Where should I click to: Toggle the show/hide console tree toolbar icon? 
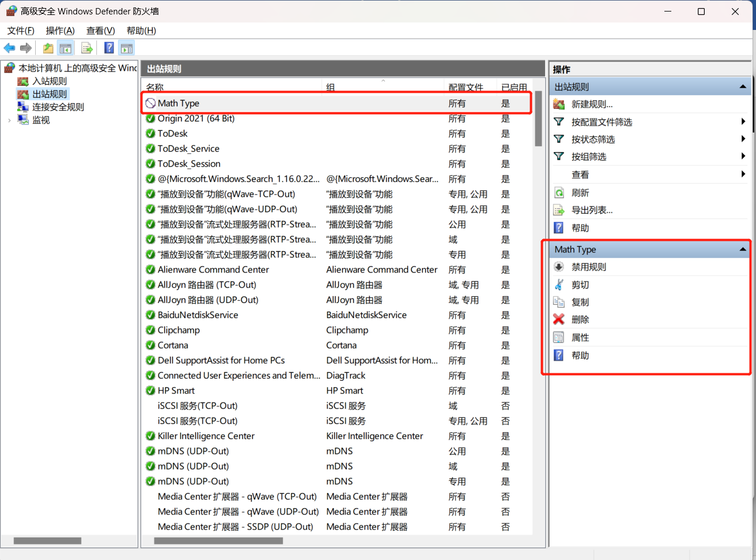coord(66,48)
